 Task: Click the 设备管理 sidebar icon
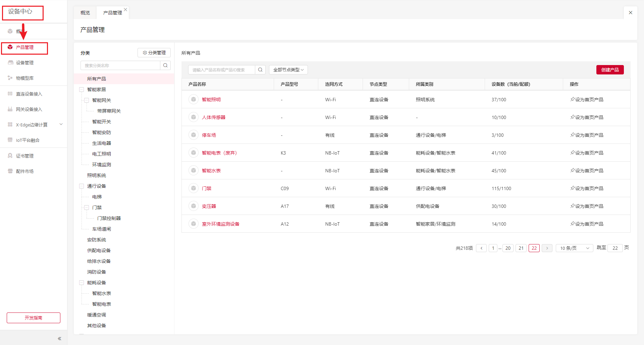(x=10, y=63)
